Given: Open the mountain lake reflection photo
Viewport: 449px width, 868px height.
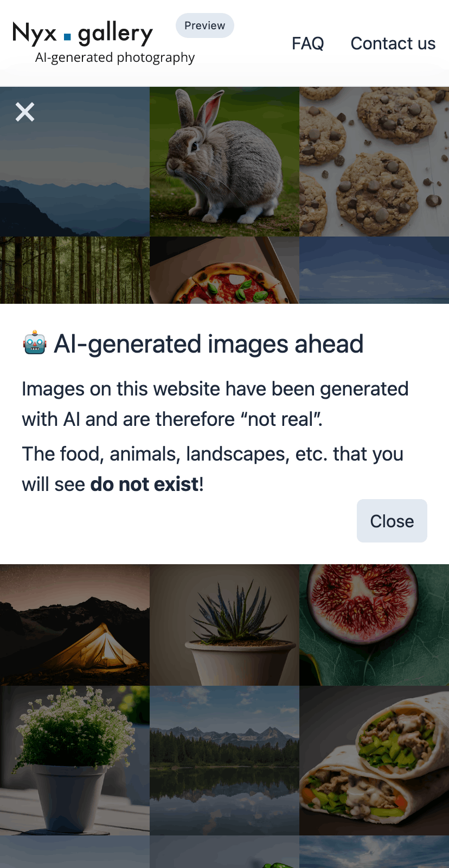Looking at the screenshot, I should coord(224,761).
